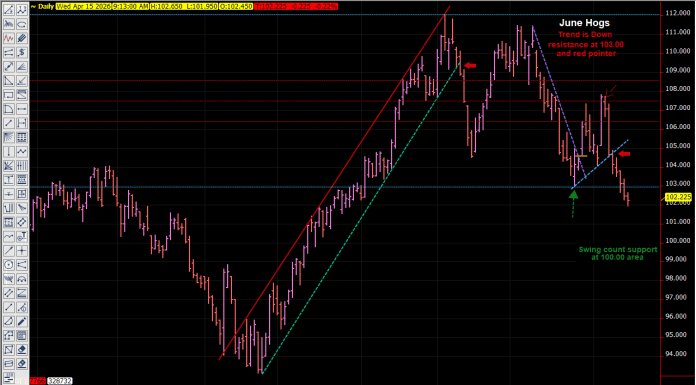Image resolution: width=696 pixels, height=385 pixels.
Task: Select the plain rectangle drawing tool
Action: click(8, 95)
